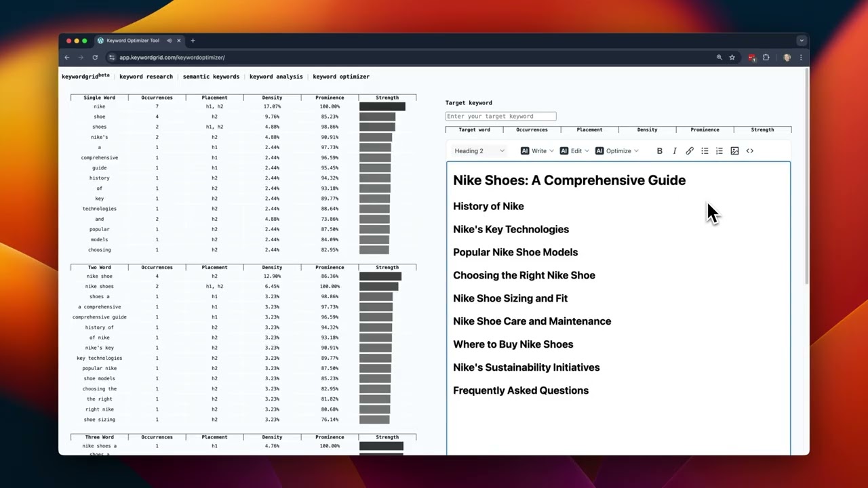Open site information icon in address bar
Screen dimensions: 868x488
[x=112, y=58]
